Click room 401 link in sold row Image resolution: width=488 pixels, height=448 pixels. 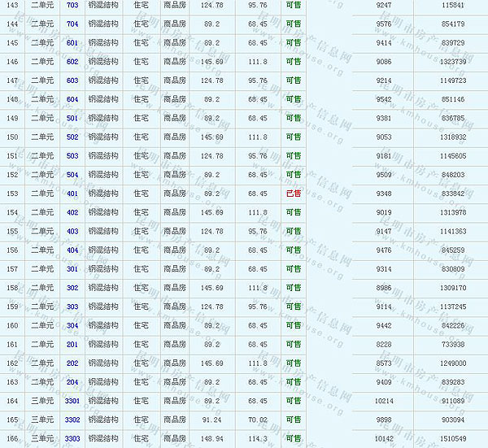tap(72, 194)
